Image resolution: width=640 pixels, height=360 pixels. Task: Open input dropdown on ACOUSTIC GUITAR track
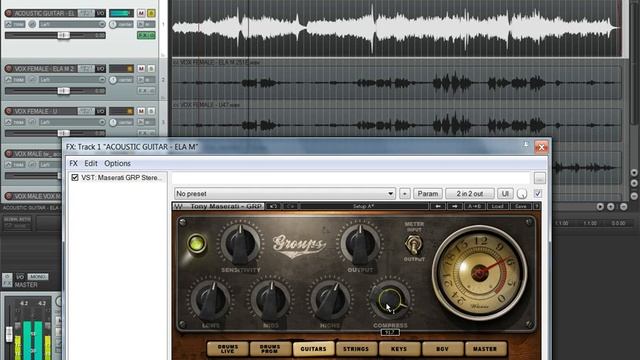[72, 24]
